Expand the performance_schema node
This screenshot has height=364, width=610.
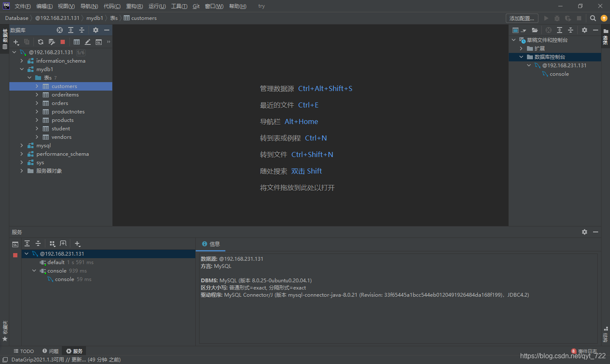pos(22,154)
